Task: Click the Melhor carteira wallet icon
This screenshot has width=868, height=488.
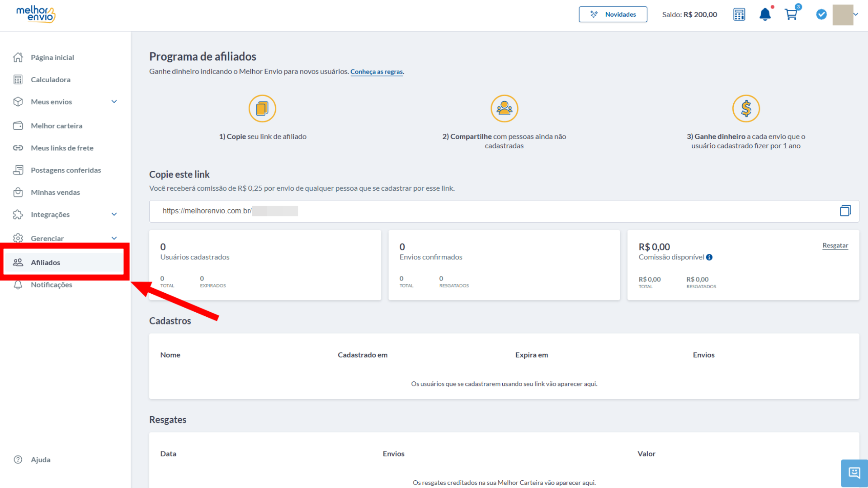Action: (18, 126)
